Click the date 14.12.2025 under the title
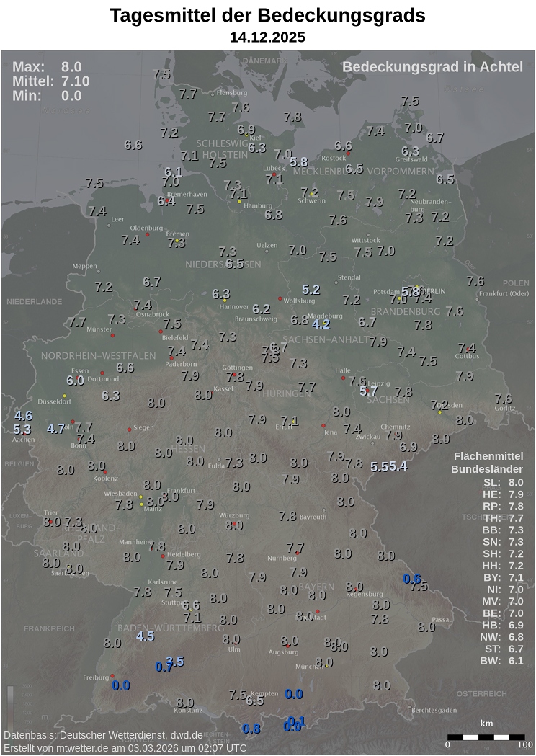This screenshot has height=756, width=536. tap(267, 37)
